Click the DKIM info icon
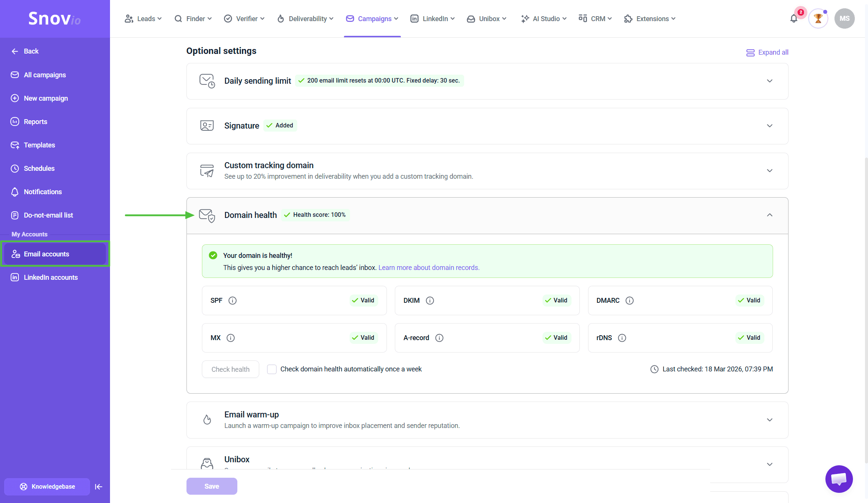 430,301
